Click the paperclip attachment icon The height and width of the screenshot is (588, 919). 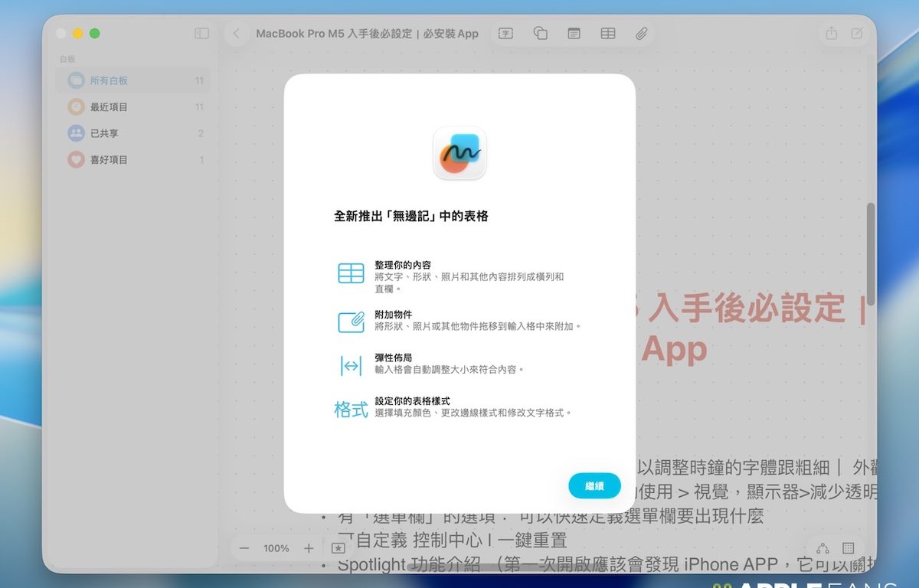pos(641,34)
